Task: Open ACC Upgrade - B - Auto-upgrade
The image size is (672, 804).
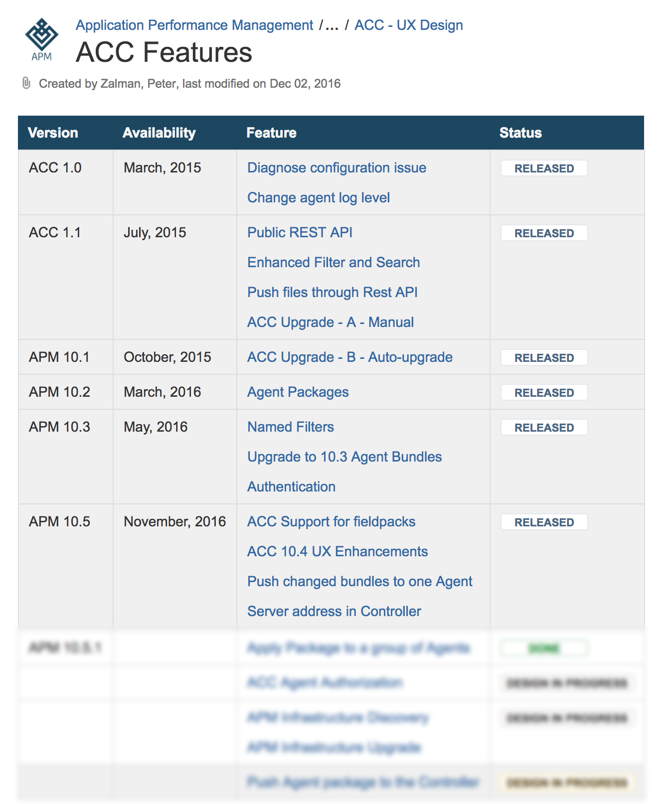Action: tap(349, 357)
